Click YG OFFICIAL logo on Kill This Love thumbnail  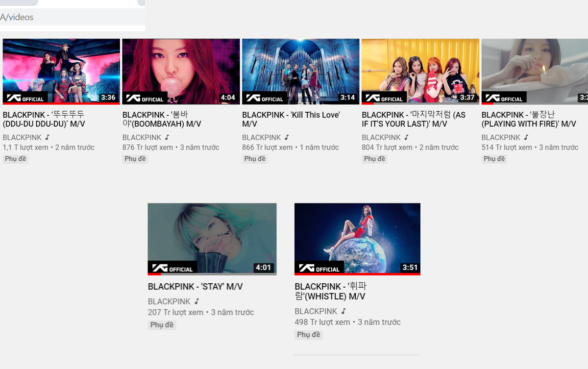coord(265,98)
